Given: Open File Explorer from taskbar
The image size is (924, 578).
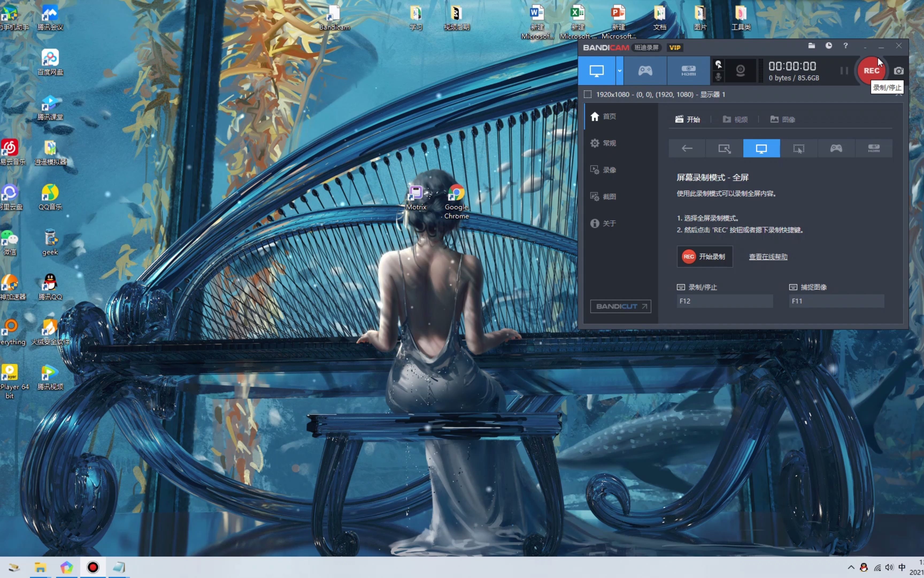Looking at the screenshot, I should point(40,567).
